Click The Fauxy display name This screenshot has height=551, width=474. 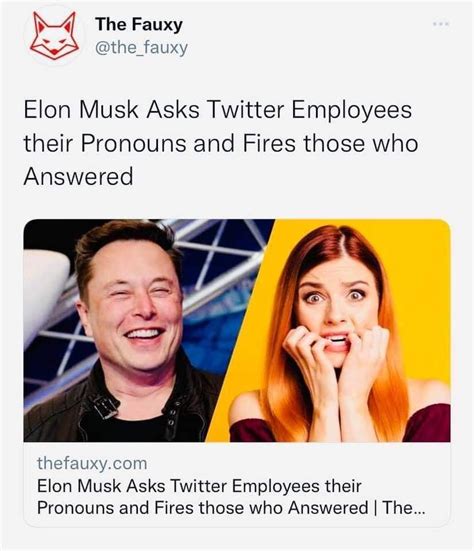[139, 24]
